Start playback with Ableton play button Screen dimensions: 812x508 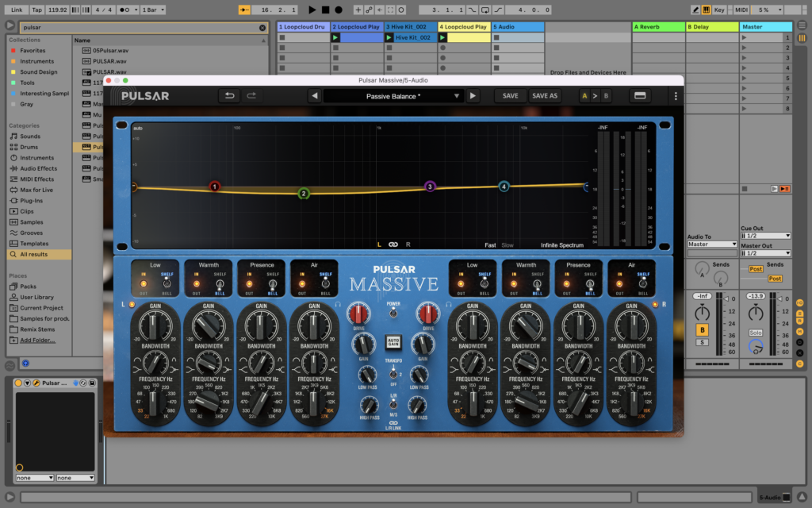point(312,10)
